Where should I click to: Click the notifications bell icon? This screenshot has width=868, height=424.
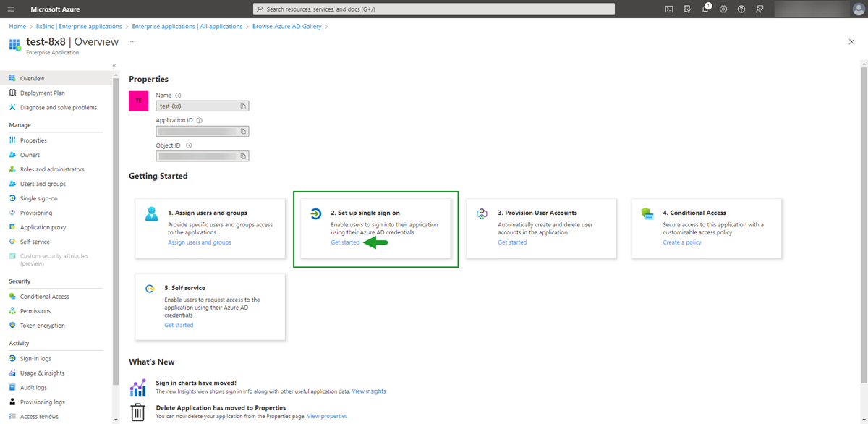point(706,9)
